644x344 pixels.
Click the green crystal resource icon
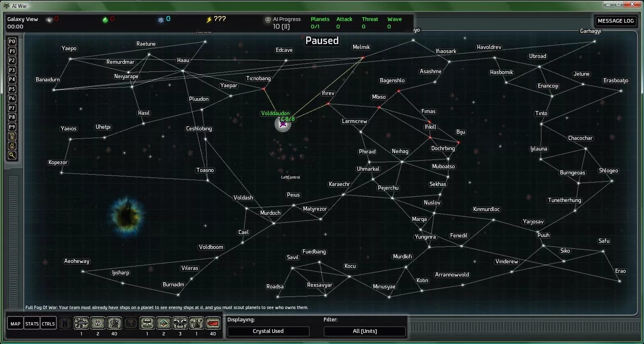105,20
